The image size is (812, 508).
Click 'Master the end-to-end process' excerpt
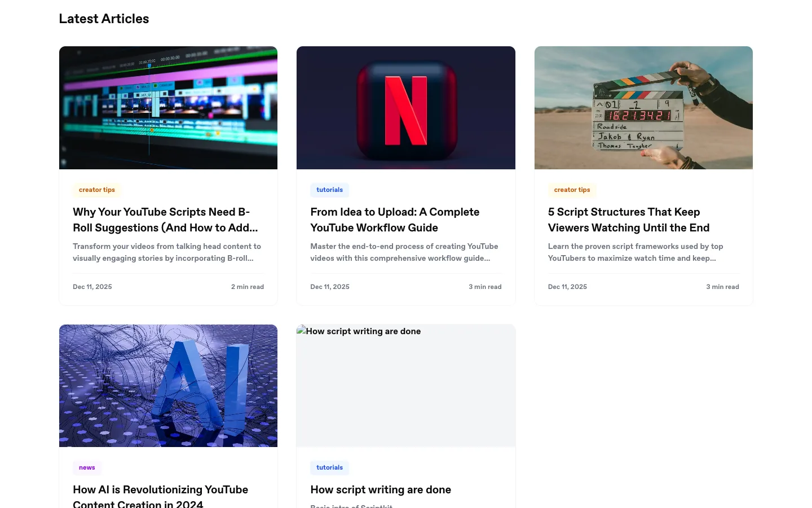click(x=404, y=252)
